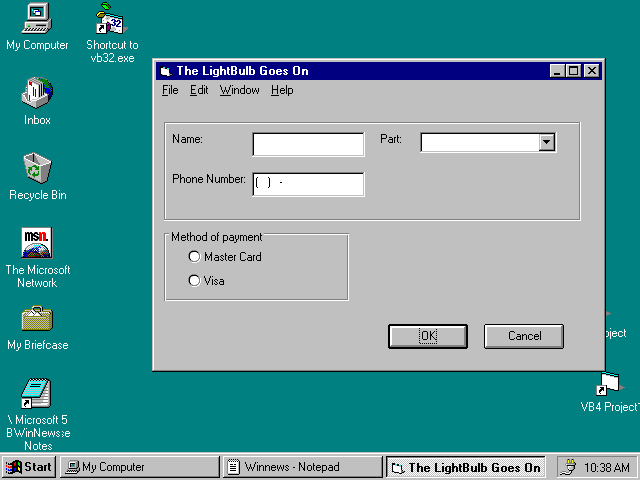Click into the Name text field

coord(308,145)
